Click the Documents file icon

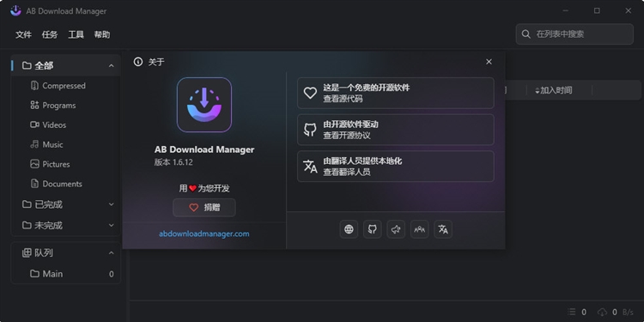click(x=34, y=184)
